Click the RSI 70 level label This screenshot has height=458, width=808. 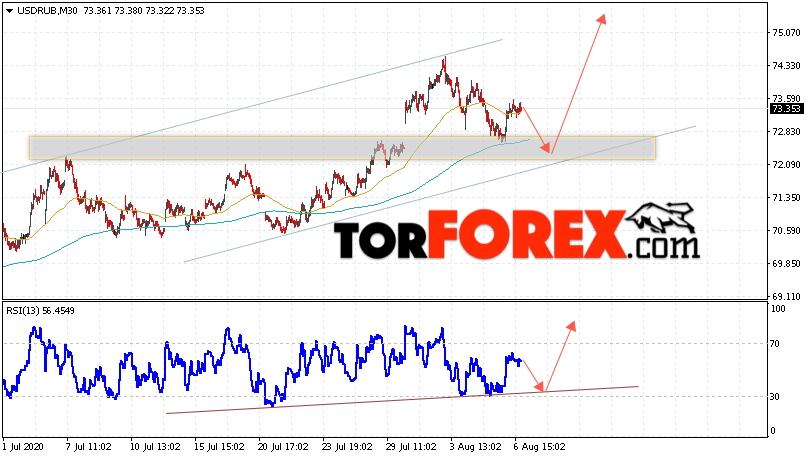775,344
